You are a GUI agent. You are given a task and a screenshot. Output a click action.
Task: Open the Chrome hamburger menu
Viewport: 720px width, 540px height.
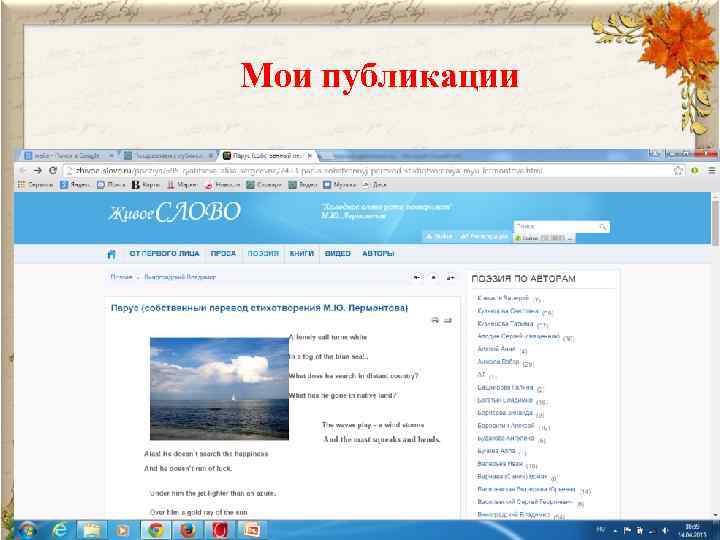pos(711,170)
